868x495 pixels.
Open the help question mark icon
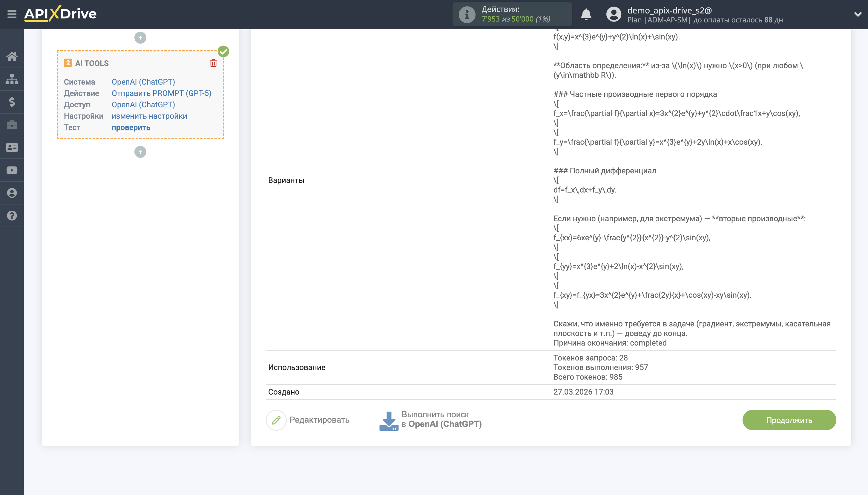coord(12,216)
